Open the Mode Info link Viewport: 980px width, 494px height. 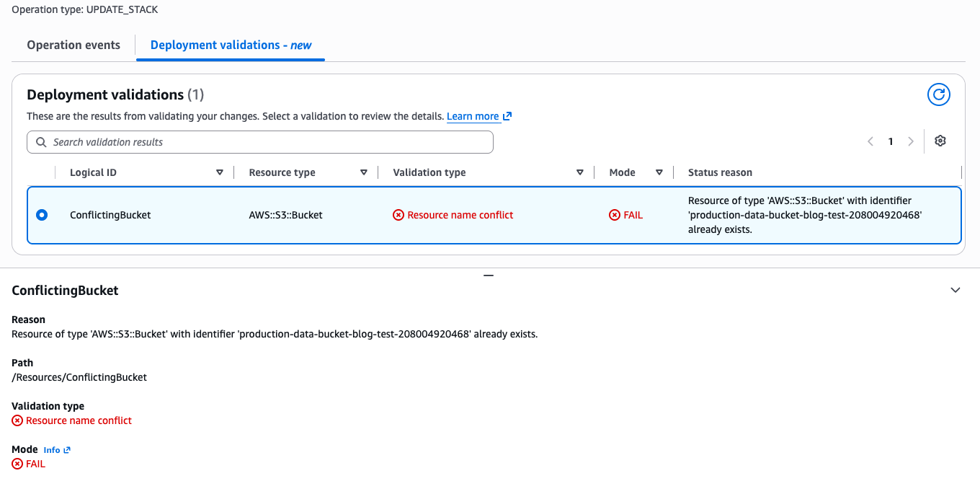pos(57,450)
